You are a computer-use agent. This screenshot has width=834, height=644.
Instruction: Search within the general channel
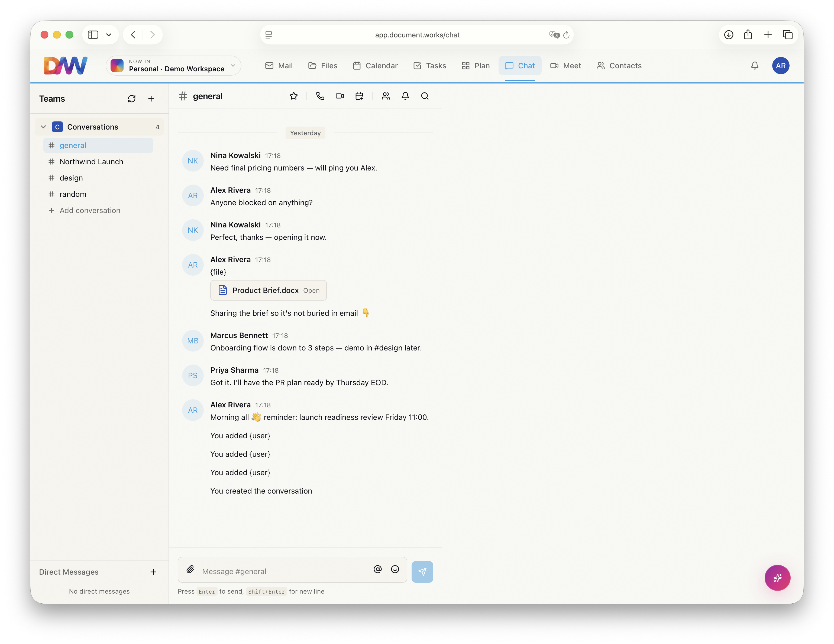pyautogui.click(x=425, y=96)
